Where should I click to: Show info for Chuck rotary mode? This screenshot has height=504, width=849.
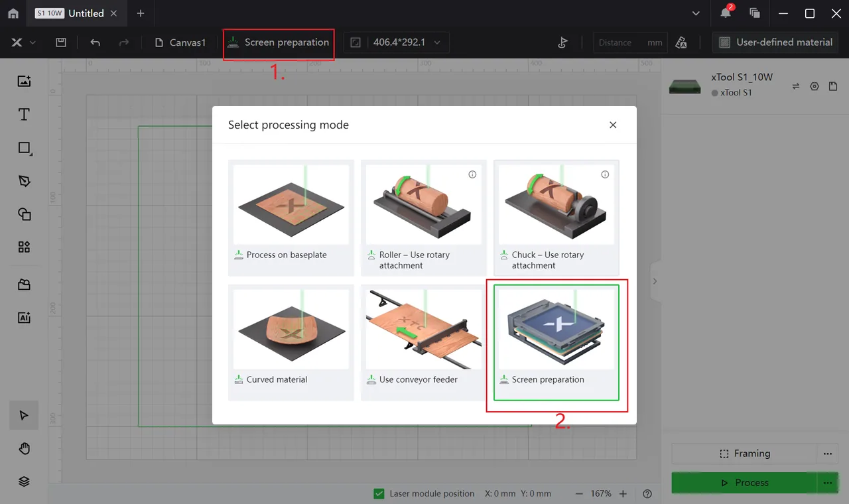(605, 174)
